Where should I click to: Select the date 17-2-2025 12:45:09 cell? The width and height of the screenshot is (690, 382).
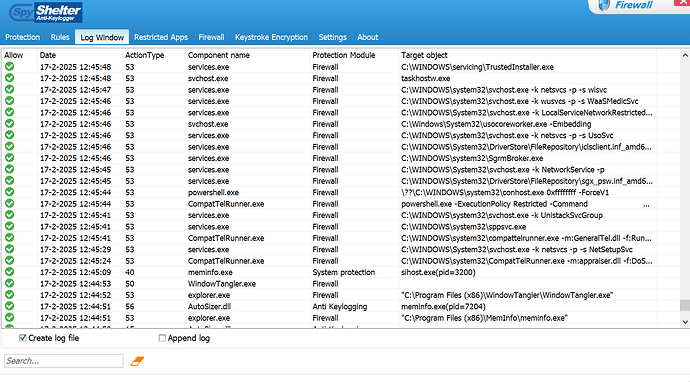(75, 272)
